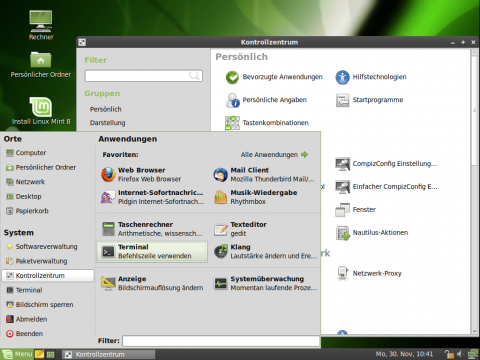
Task: Open Fenster settings in Kontrollzentrum
Action: [x=355, y=210]
